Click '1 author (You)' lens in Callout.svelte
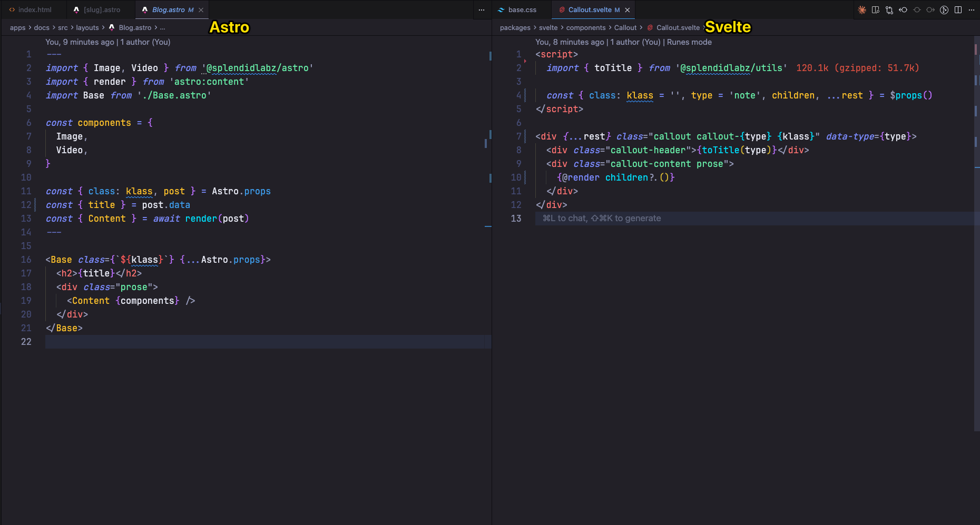 click(x=635, y=42)
